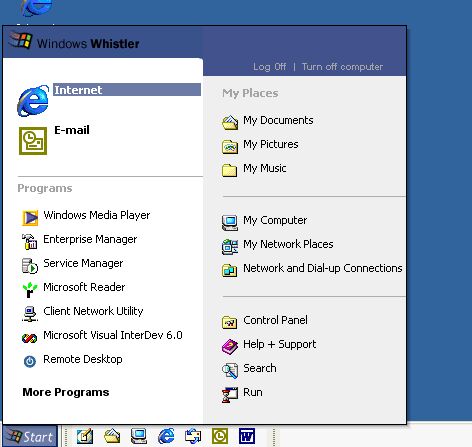Image resolution: width=472 pixels, height=447 pixels.
Task: Open Network and Dial-up Connections label
Action: 323,268
